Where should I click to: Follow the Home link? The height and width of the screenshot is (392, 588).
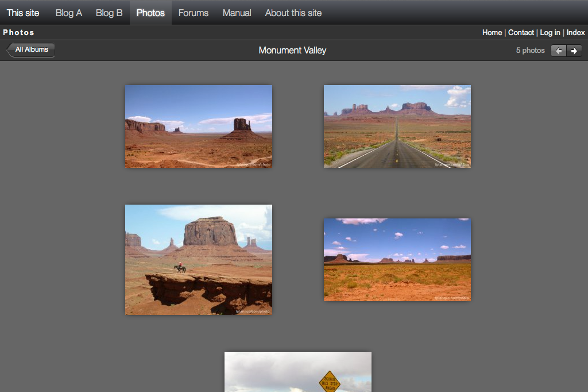click(x=492, y=33)
